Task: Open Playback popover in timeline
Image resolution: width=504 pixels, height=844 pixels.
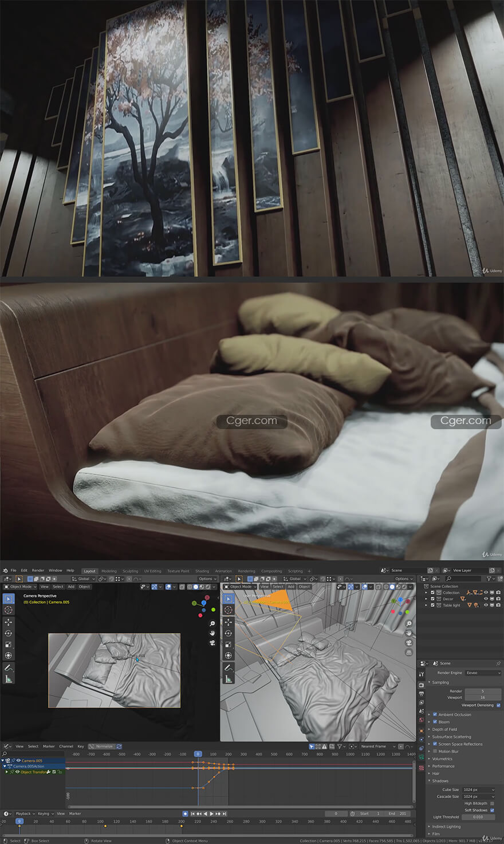Action: 25,814
